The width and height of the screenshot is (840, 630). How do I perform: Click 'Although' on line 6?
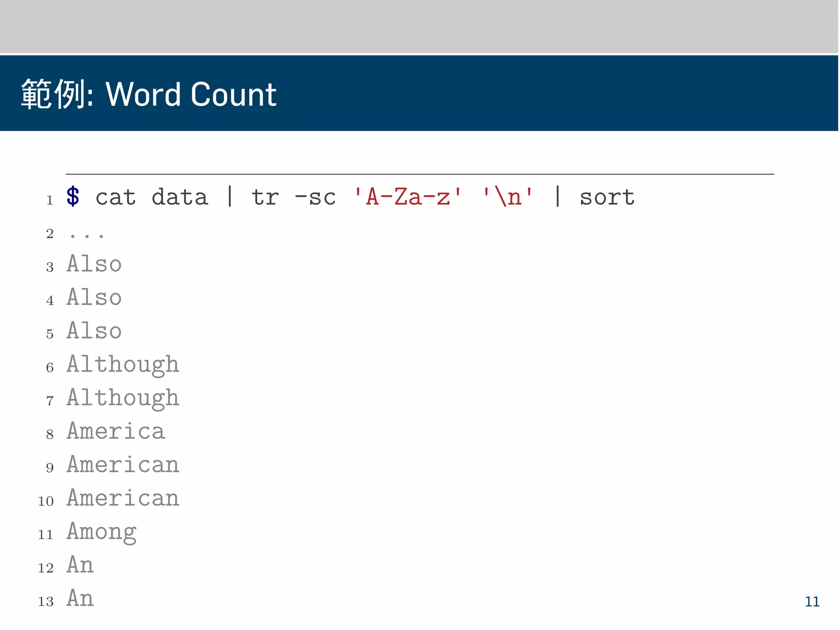point(123,365)
